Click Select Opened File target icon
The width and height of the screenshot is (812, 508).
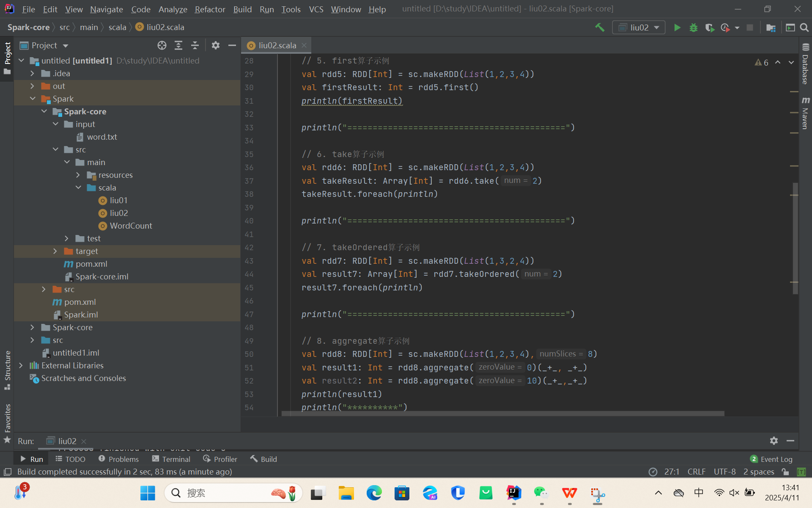tap(162, 45)
